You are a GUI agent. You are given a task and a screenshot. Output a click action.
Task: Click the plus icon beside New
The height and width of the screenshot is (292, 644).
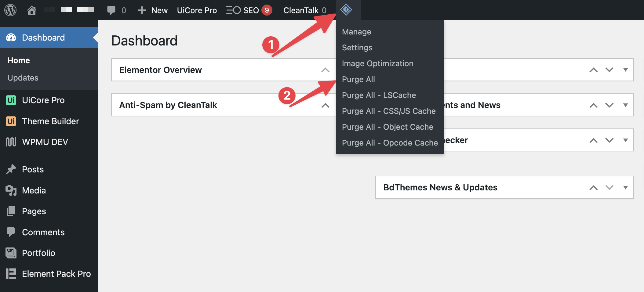142,10
